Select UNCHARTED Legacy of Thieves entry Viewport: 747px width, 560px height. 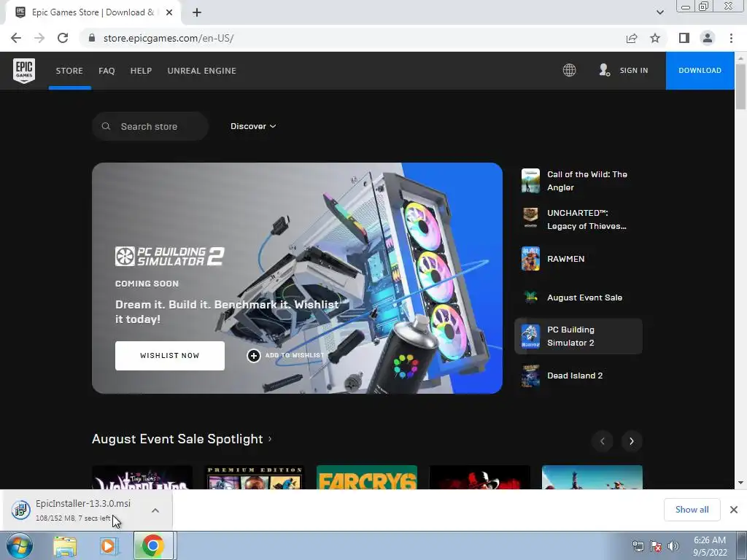click(578, 219)
